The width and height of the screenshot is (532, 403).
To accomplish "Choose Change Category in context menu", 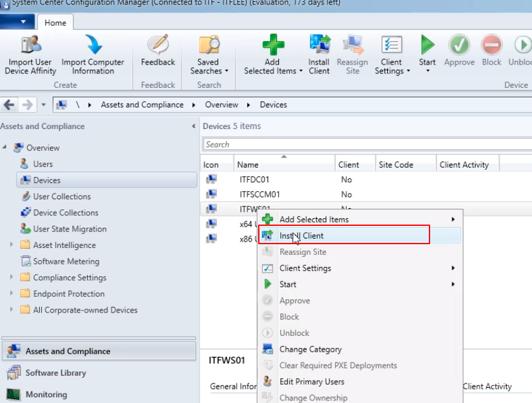I will pyautogui.click(x=360, y=349).
